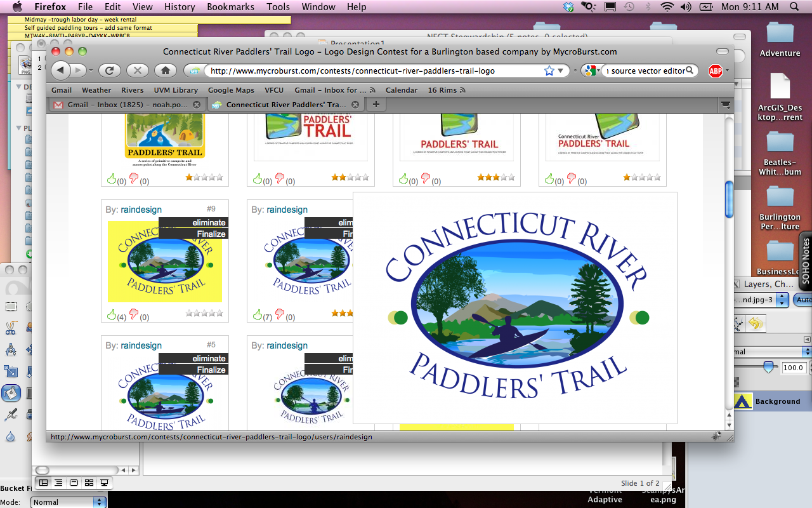Select GIMP Measure compass tool
The image size is (812, 508).
coord(11,350)
